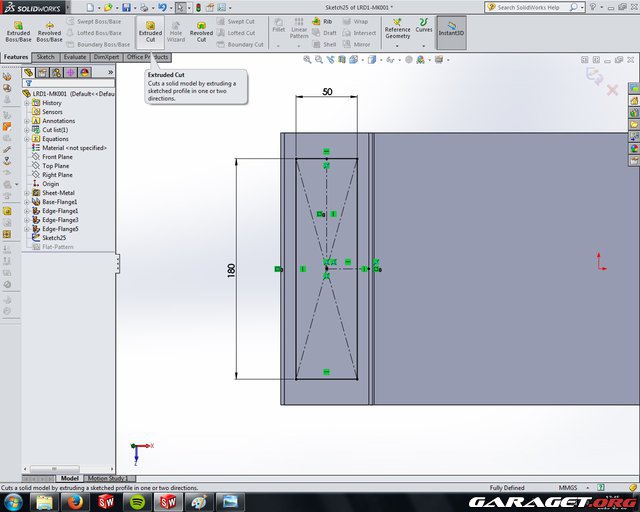This screenshot has width=640, height=512.
Task: Open the Evaluate tab
Action: click(75, 57)
